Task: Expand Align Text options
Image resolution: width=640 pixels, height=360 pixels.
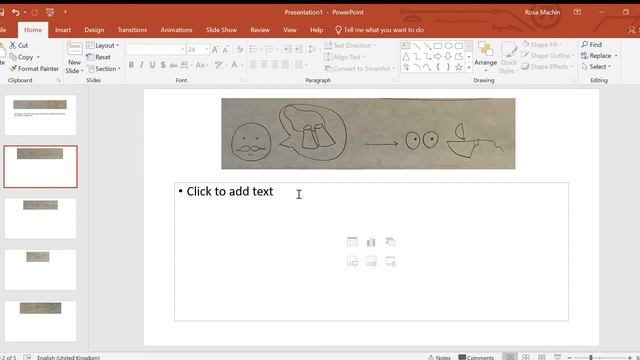Action: tap(345, 57)
